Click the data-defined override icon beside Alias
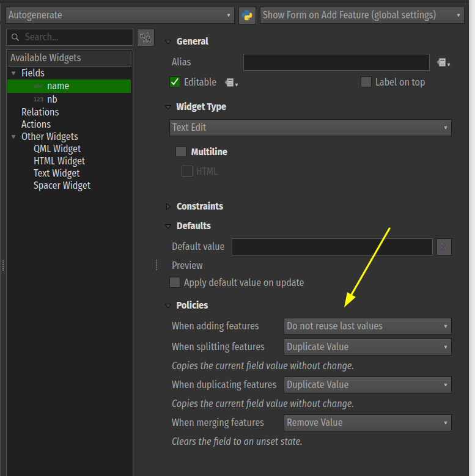 443,62
